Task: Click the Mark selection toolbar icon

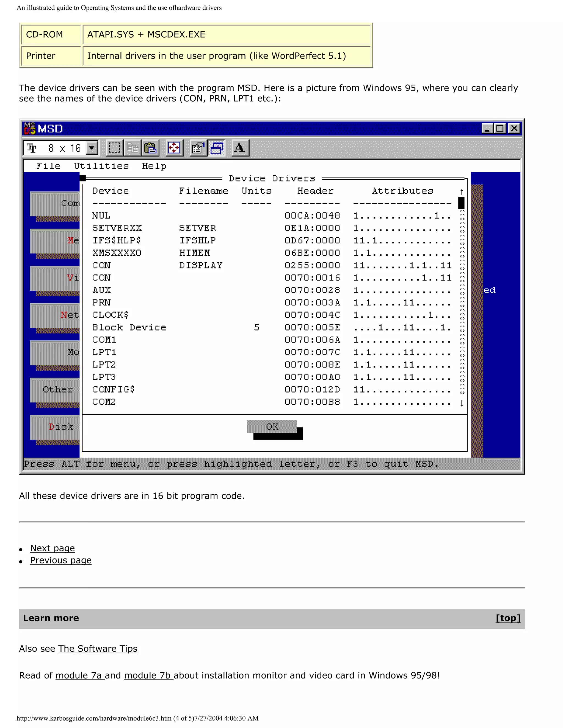Action: point(114,148)
